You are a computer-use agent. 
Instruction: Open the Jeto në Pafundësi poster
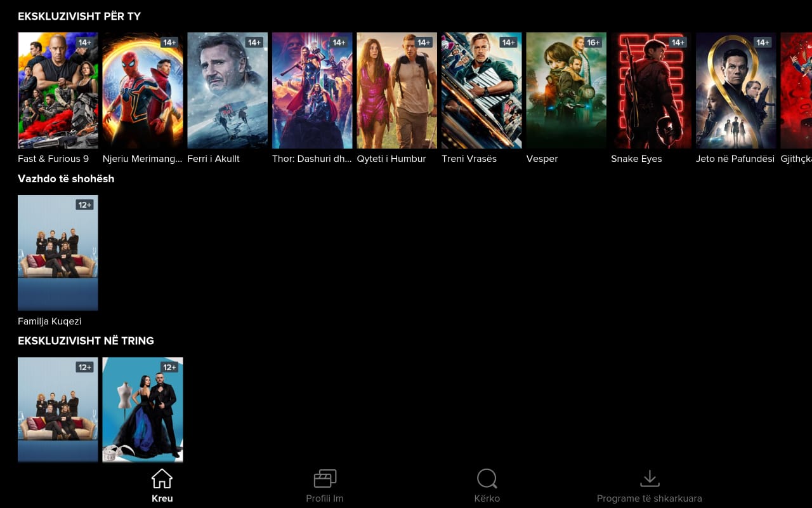click(736, 91)
